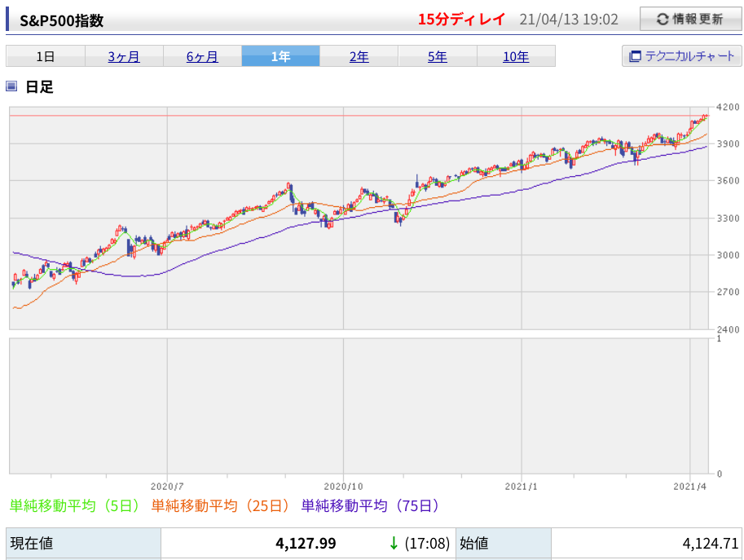This screenshot has height=560, width=744.
Task: Click the 2021/1 x-axis date label
Action: point(521,487)
